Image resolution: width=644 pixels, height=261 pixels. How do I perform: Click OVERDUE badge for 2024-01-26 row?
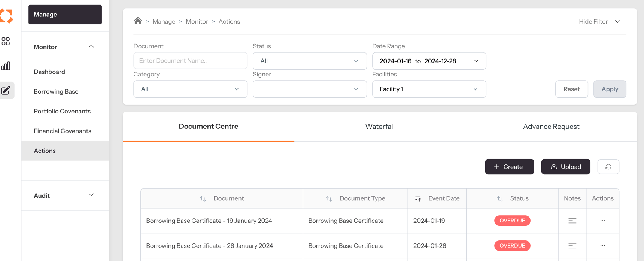pos(512,246)
